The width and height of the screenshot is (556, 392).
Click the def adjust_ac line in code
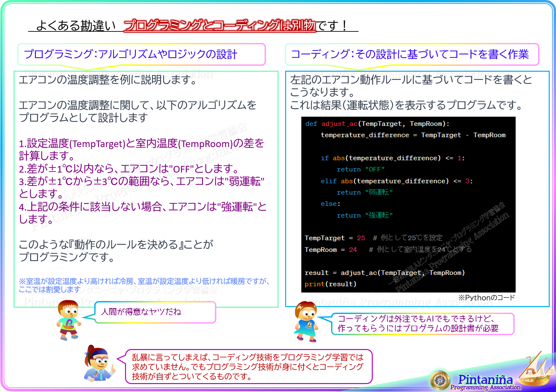pyautogui.click(x=377, y=124)
